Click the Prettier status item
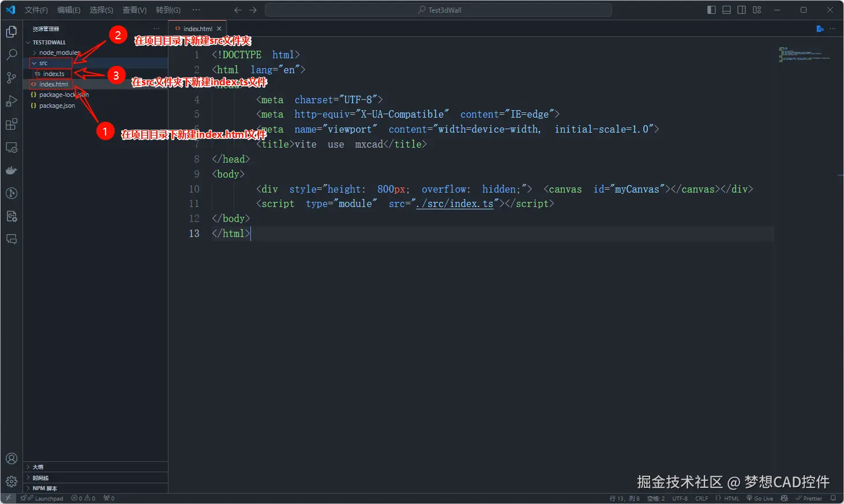This screenshot has width=844, height=504. coord(808,498)
